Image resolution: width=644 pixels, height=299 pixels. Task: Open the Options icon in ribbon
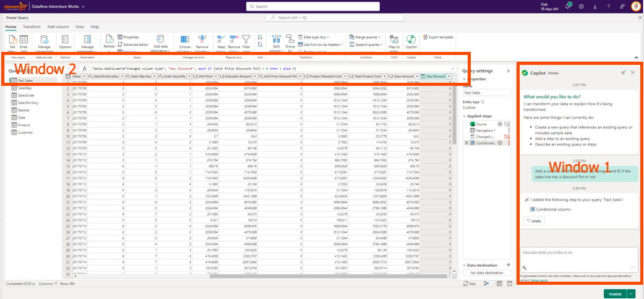65,40
